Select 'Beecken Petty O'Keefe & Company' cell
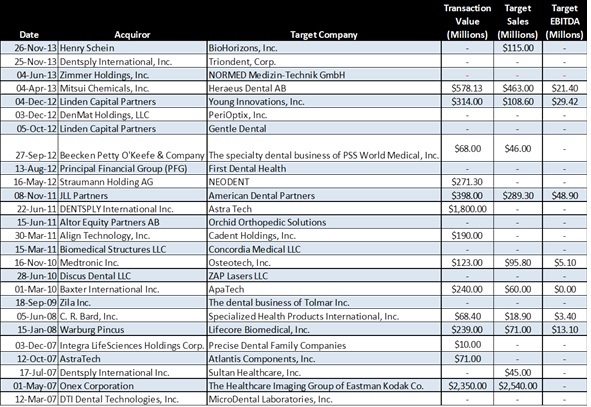 133,148
